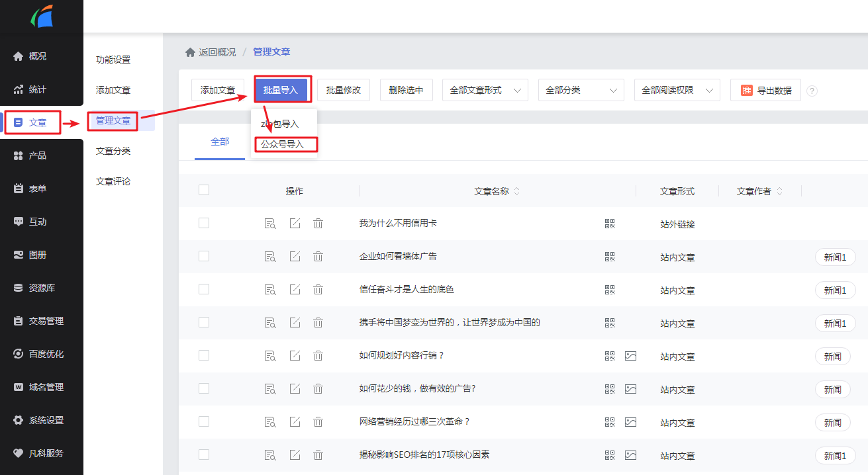Open 域名管理 in the left sidebar
Screen dimensions: 868x475
(46, 387)
